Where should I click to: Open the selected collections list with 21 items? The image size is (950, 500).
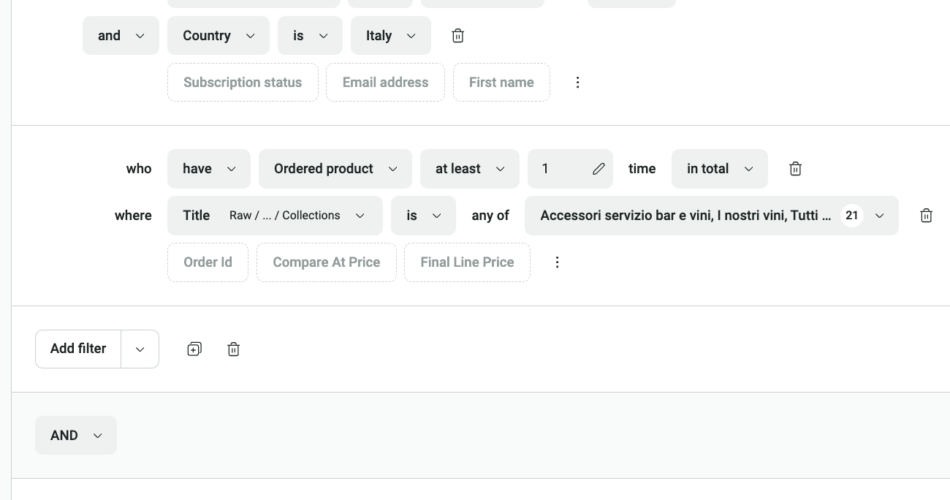(x=711, y=215)
